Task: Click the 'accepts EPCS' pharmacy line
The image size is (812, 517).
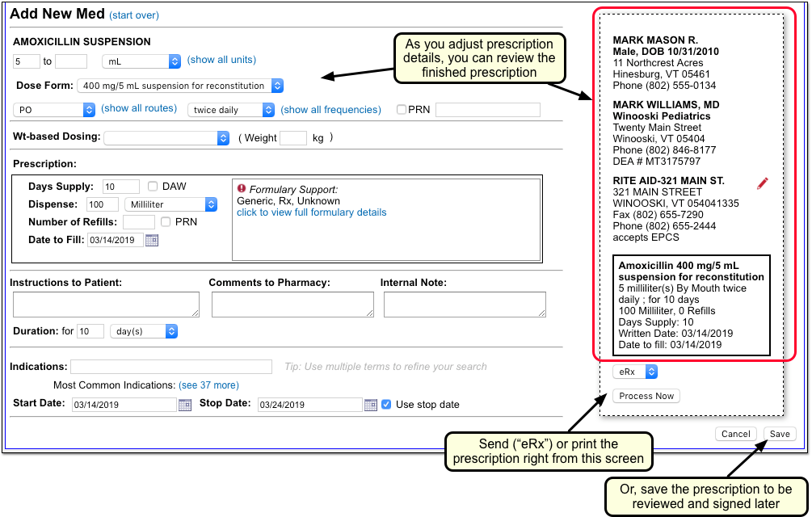Action: (646, 237)
